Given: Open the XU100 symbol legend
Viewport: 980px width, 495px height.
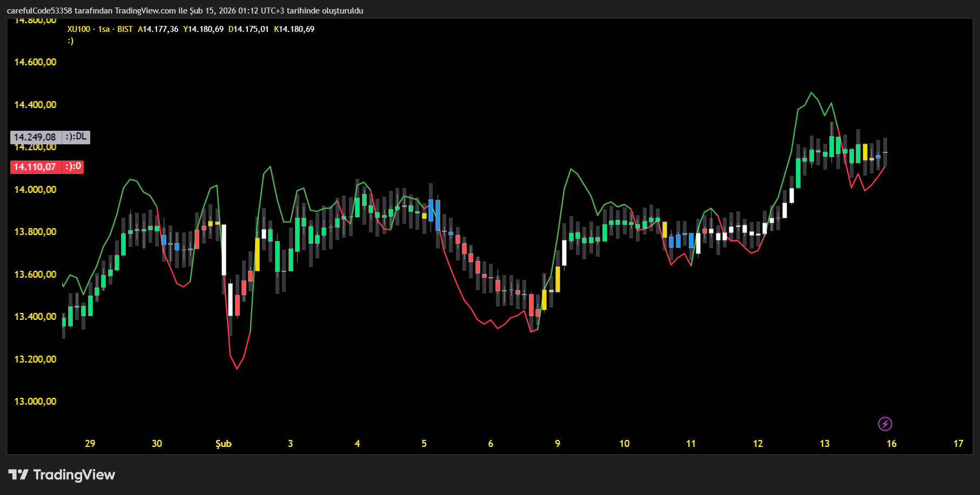Looking at the screenshot, I should point(78,29).
